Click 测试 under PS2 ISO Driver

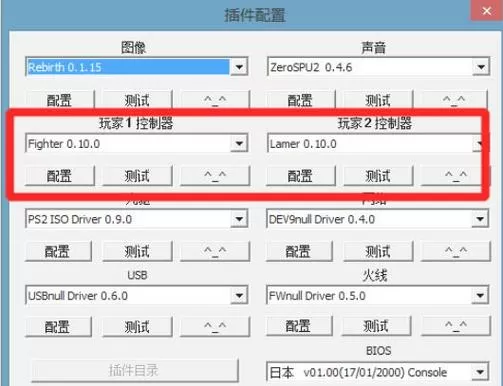point(137,251)
